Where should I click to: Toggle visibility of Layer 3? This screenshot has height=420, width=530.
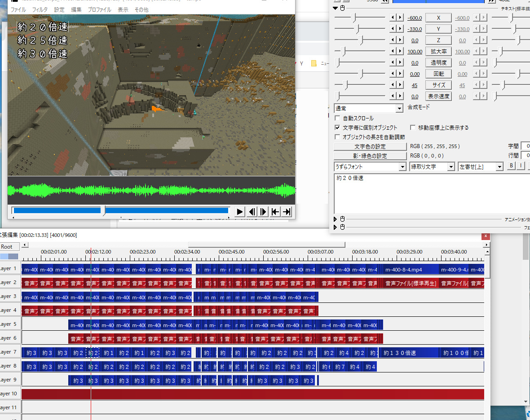click(x=9, y=296)
